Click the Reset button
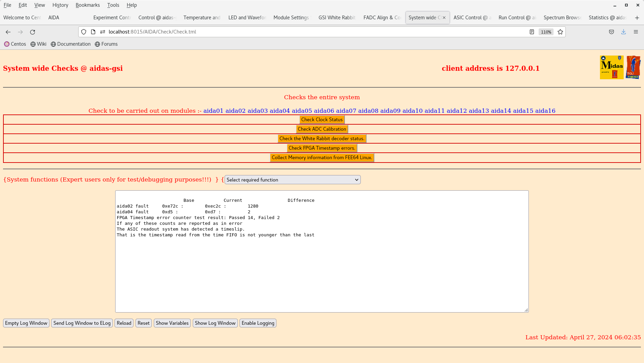The width and height of the screenshot is (644, 363). coord(143,323)
